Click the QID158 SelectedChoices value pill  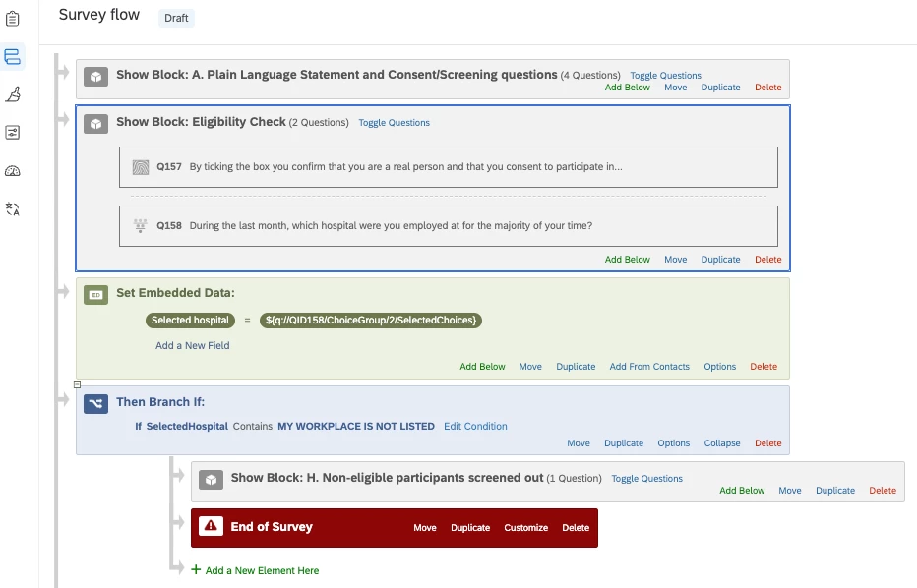tap(371, 321)
